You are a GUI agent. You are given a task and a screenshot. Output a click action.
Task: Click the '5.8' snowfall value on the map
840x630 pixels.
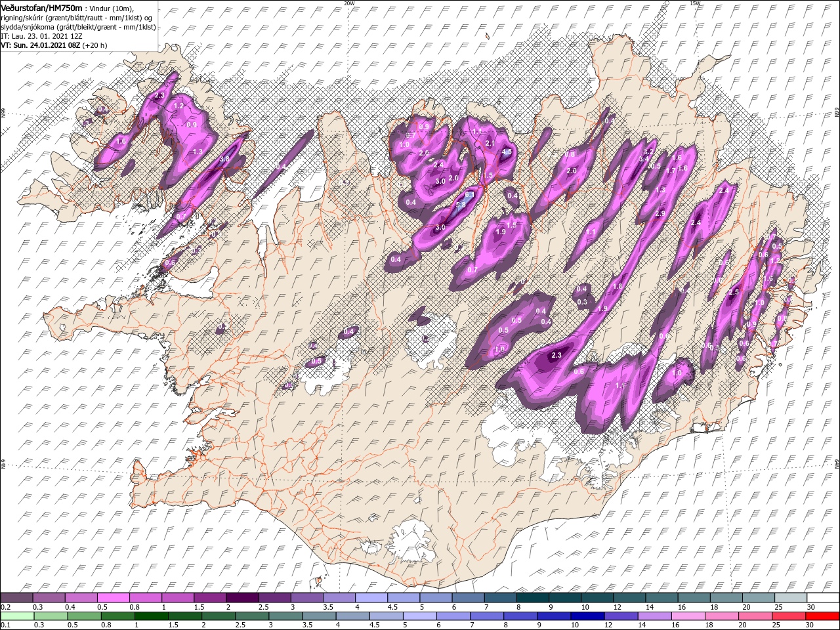pos(461,205)
